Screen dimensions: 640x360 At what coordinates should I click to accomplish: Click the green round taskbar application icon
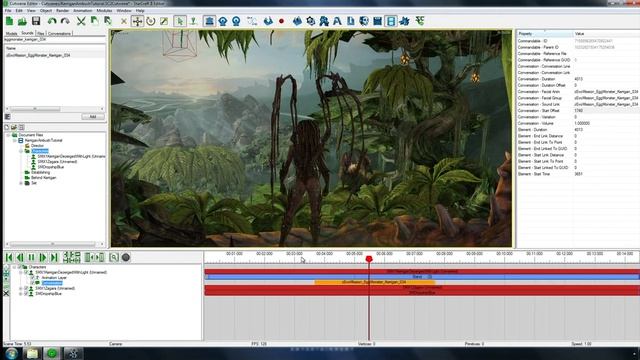52,353
